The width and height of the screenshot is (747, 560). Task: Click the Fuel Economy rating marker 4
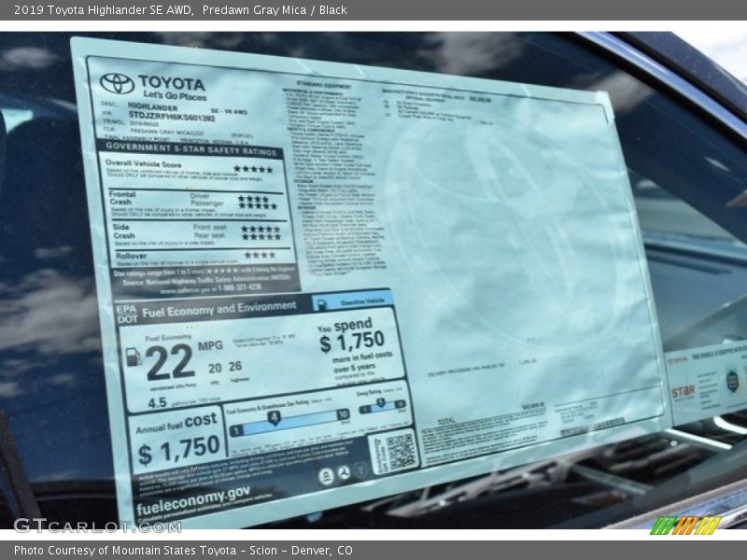274,418
